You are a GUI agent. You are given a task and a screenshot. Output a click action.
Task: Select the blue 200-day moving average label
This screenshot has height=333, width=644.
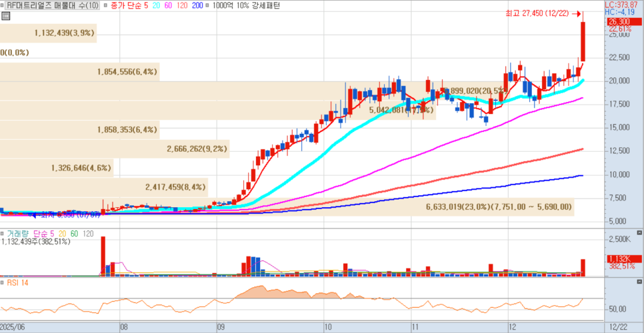pyautogui.click(x=196, y=5)
